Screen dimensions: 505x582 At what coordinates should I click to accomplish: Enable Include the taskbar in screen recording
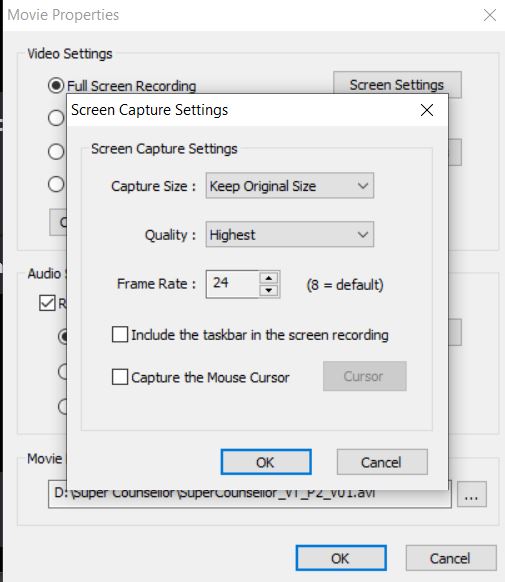click(x=120, y=334)
